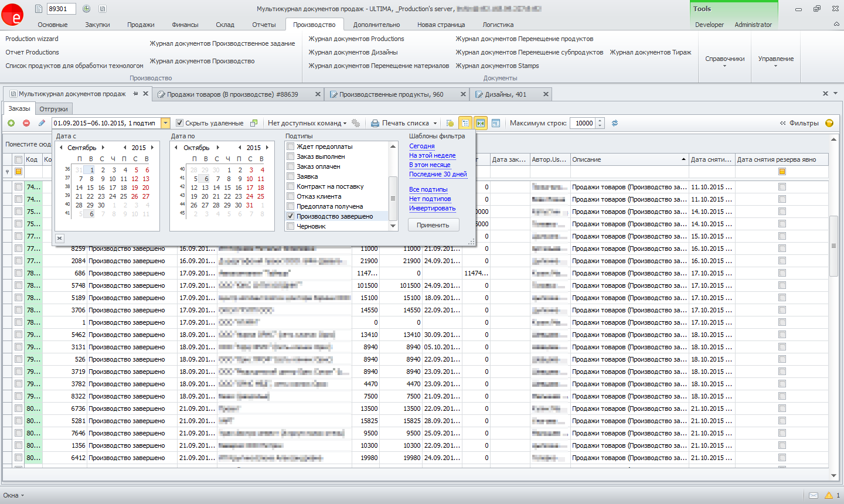
Task: Click the Последние 30 дней link
Action: [x=438, y=174]
